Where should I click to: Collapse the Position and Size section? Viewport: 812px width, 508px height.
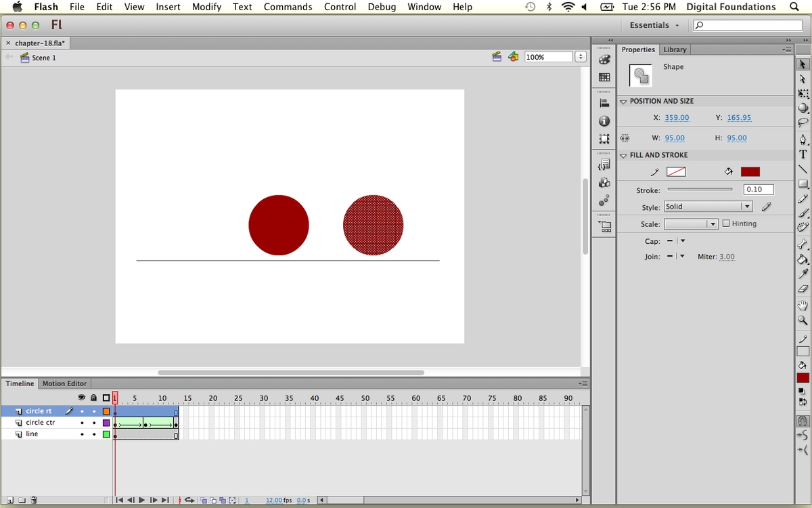[624, 102]
